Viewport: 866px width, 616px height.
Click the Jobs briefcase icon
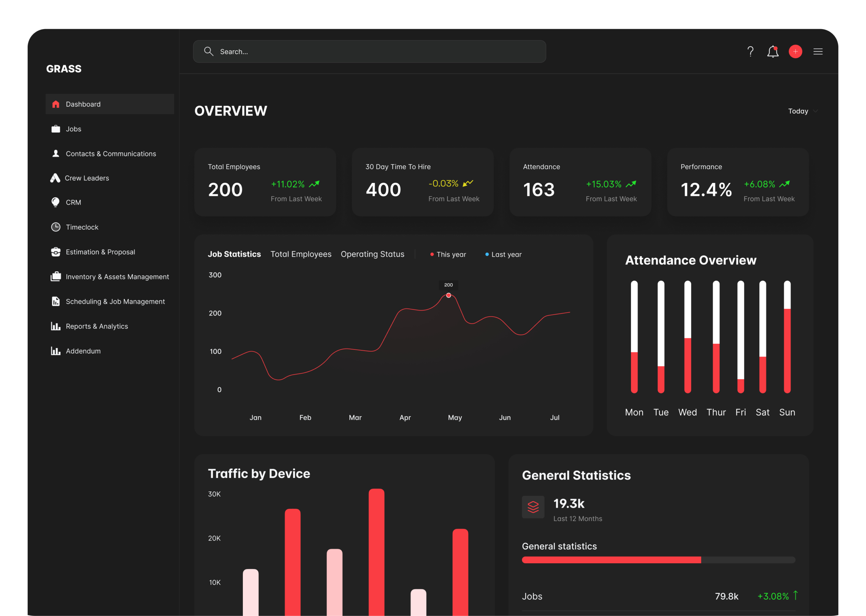(x=56, y=129)
